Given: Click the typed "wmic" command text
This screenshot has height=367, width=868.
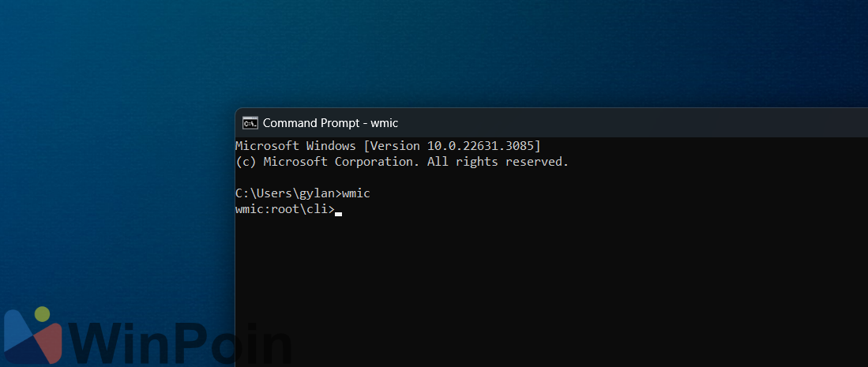Looking at the screenshot, I should coord(356,193).
